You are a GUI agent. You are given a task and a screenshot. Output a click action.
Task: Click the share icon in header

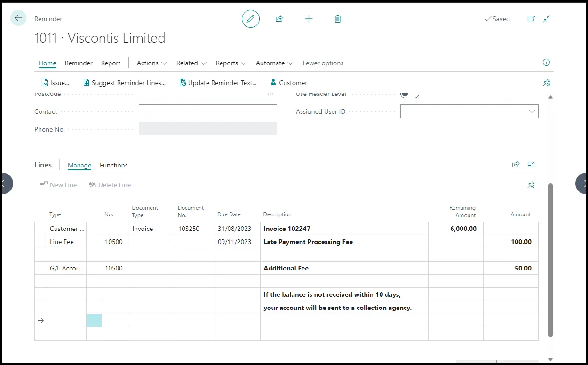pos(279,19)
